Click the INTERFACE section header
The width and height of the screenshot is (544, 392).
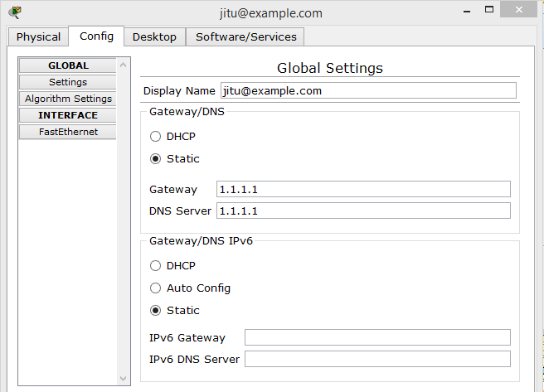[x=68, y=115]
